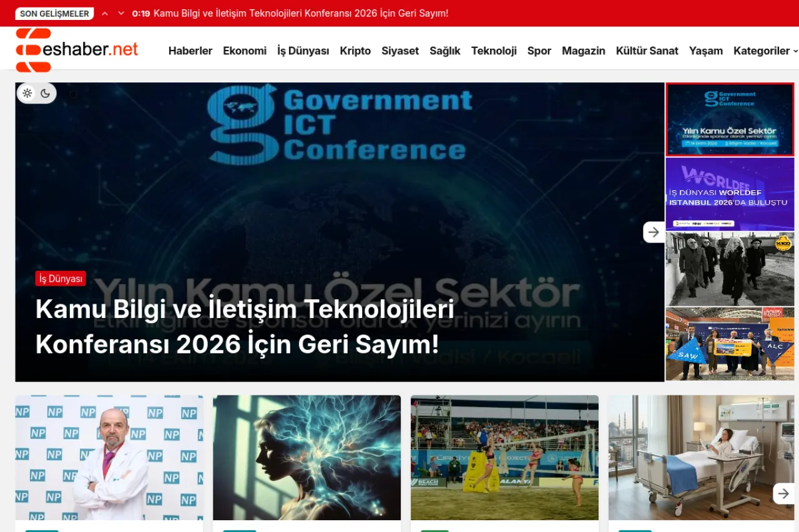
Task: Open the Sağlık menu item
Action: coord(445,51)
